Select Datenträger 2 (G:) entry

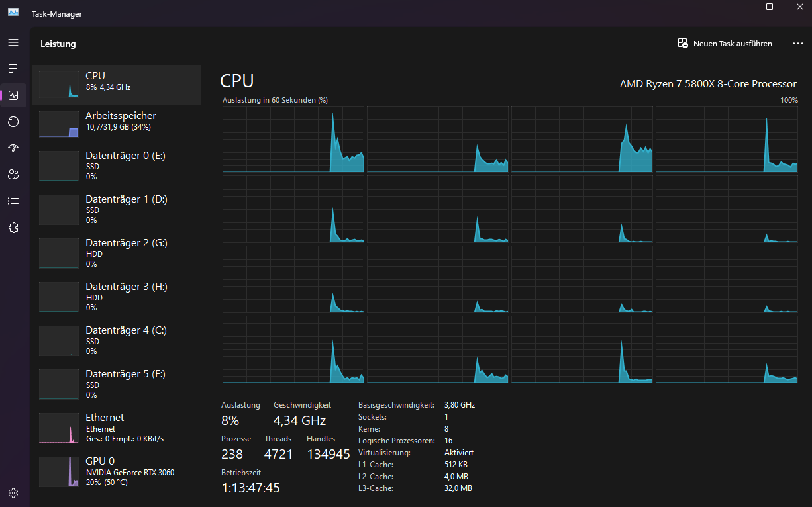pyautogui.click(x=117, y=253)
